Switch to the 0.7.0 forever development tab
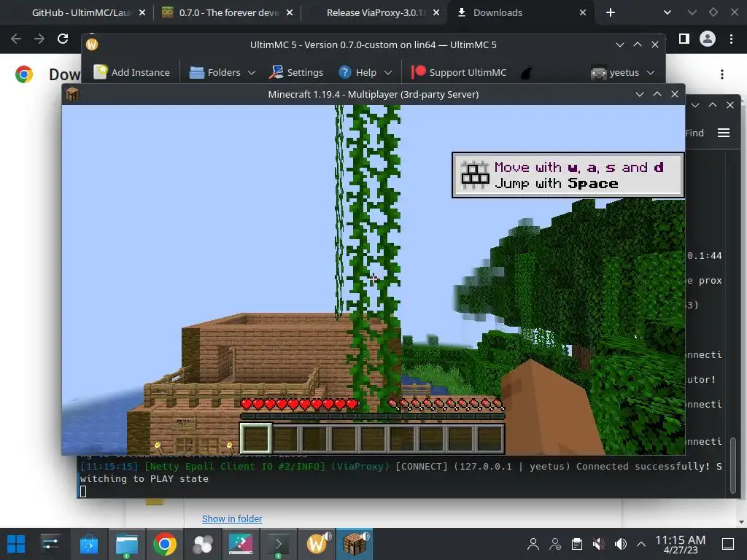Viewport: 747px width, 560px height. click(x=228, y=13)
